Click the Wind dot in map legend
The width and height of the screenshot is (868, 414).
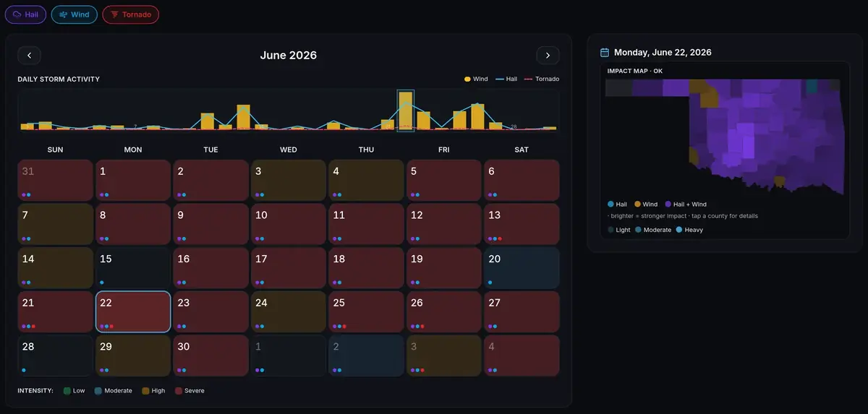(637, 204)
